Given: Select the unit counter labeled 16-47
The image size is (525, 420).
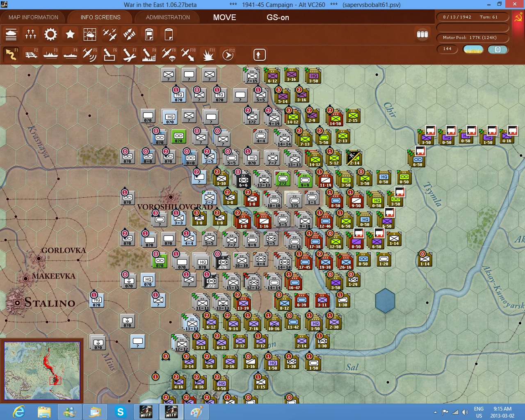Looking at the screenshot, I should (294, 281).
